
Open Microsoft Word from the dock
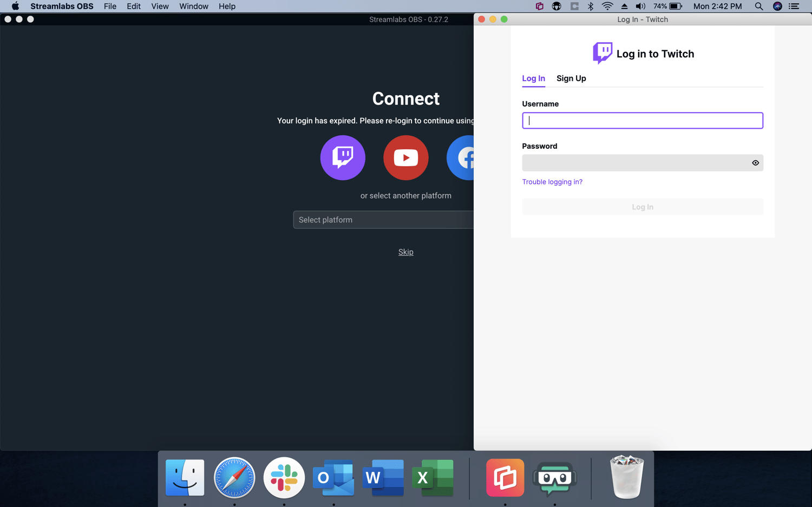[x=383, y=478]
